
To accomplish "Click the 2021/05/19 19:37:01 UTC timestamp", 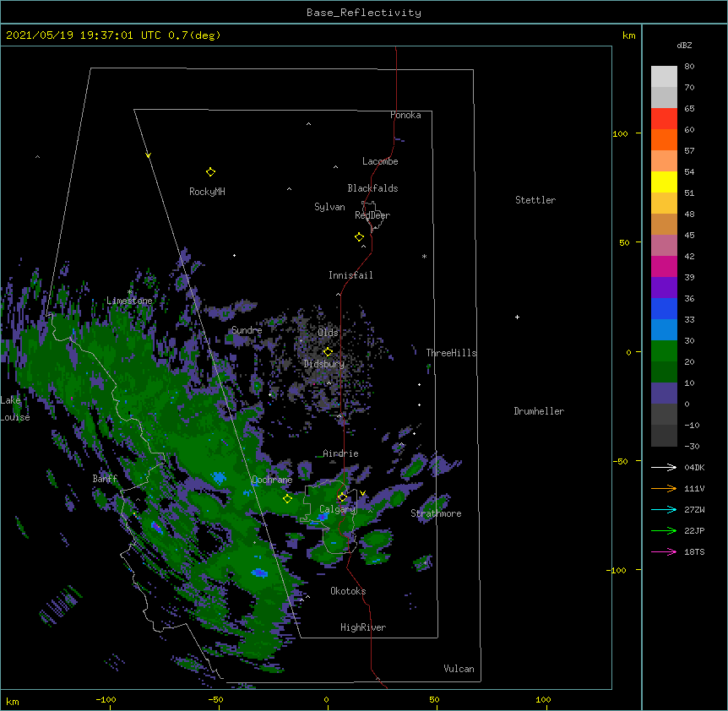I will click(x=83, y=35).
